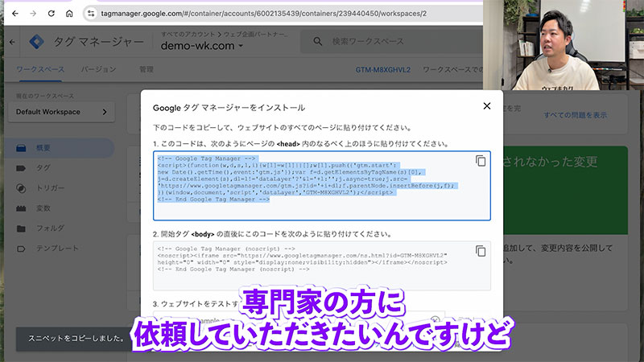Open site info icon in address bar

click(91, 14)
